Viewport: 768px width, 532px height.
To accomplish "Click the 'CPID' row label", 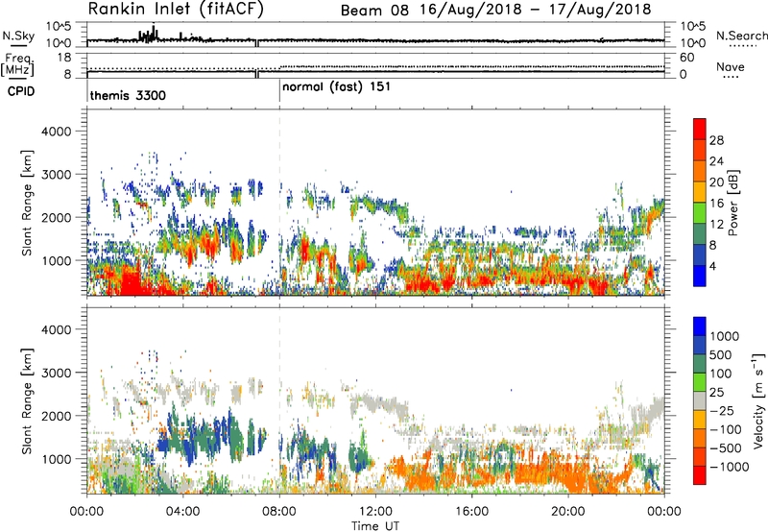I will [x=21, y=91].
